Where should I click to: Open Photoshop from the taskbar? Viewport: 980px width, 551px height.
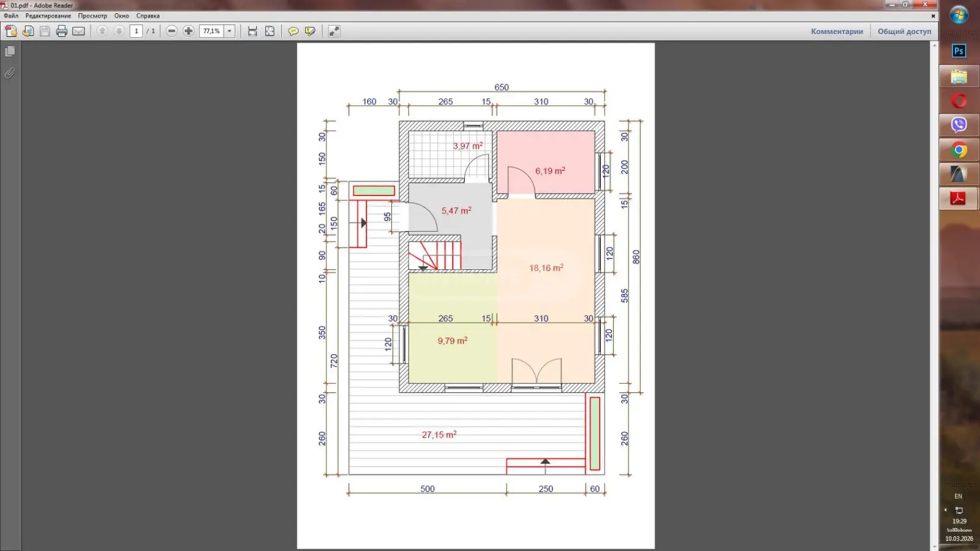[959, 51]
